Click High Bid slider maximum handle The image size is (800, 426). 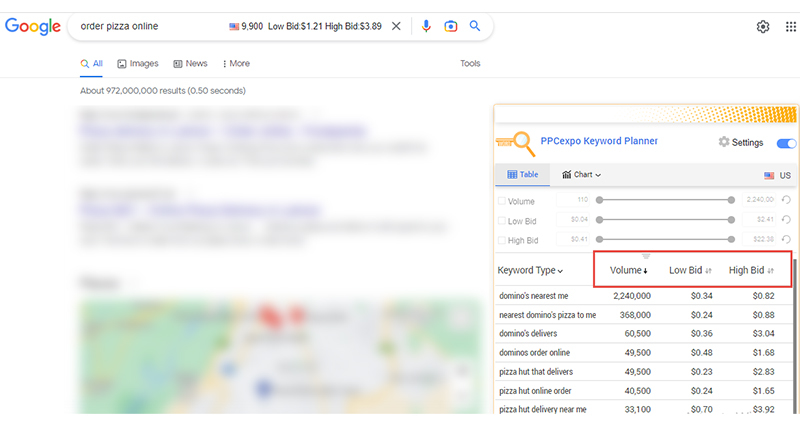click(x=731, y=239)
